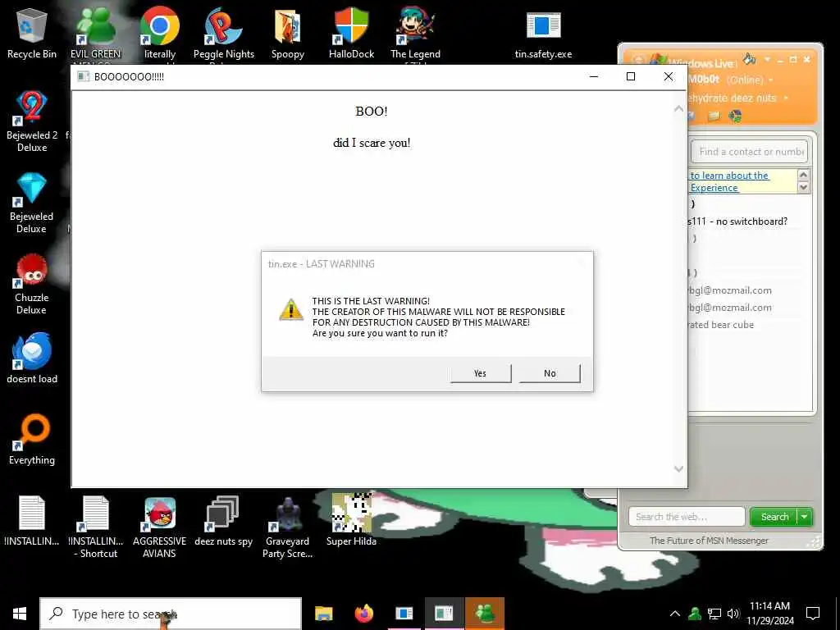Click the taskbar 'Type here to search' box
Image resolution: width=840 pixels, height=630 pixels.
click(171, 614)
